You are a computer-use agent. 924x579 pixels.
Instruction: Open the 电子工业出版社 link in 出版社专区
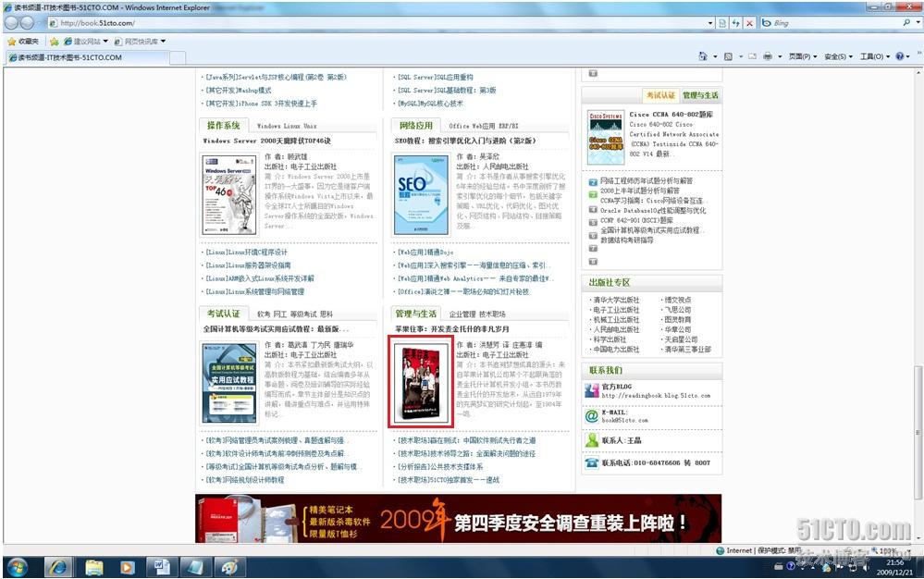coord(616,310)
